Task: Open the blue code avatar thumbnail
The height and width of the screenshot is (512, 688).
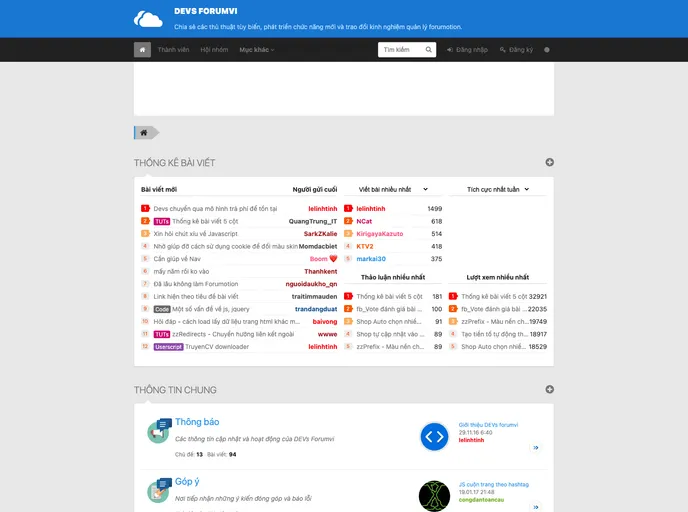Action: point(433,436)
